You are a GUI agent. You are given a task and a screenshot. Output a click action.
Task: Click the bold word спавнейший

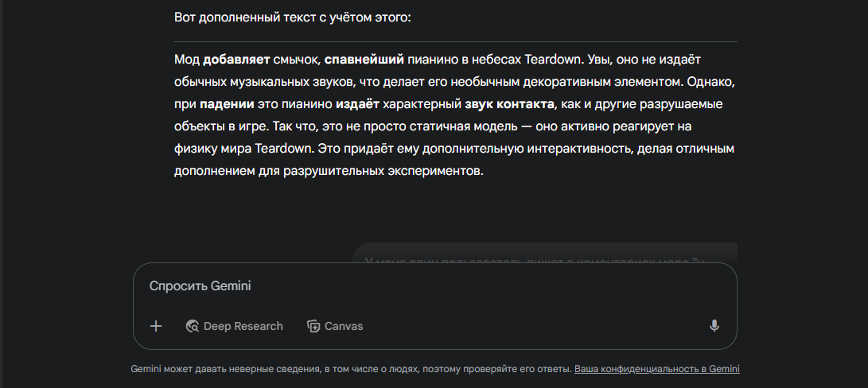pyautogui.click(x=364, y=59)
